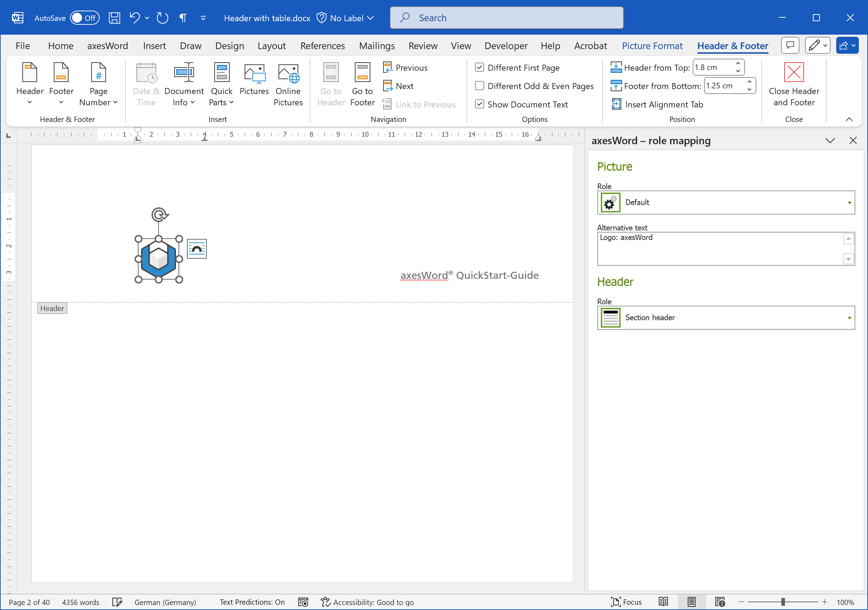The width and height of the screenshot is (868, 610).
Task: Click German (Germany) language indicator
Action: 165,602
